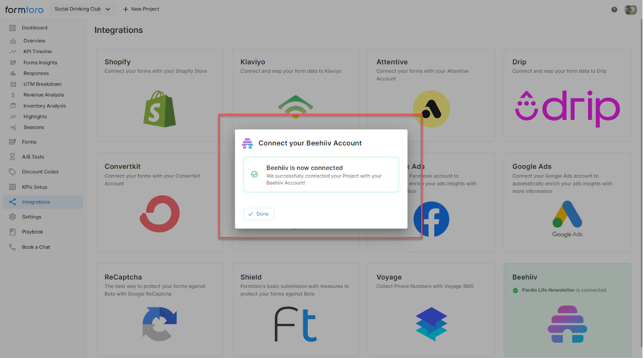Image resolution: width=644 pixels, height=358 pixels.
Task: Click the Settings gear icon
Action: coord(12,217)
